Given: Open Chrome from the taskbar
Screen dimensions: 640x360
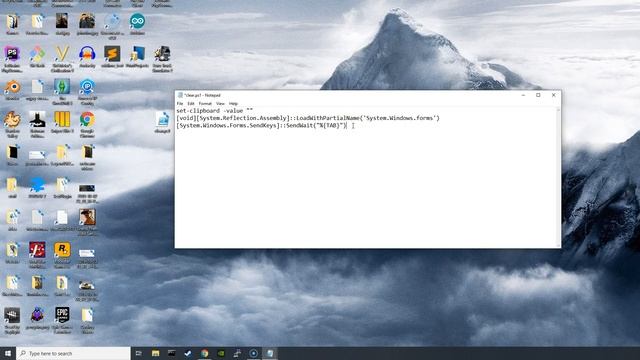Looking at the screenshot, I should click(x=204, y=353).
